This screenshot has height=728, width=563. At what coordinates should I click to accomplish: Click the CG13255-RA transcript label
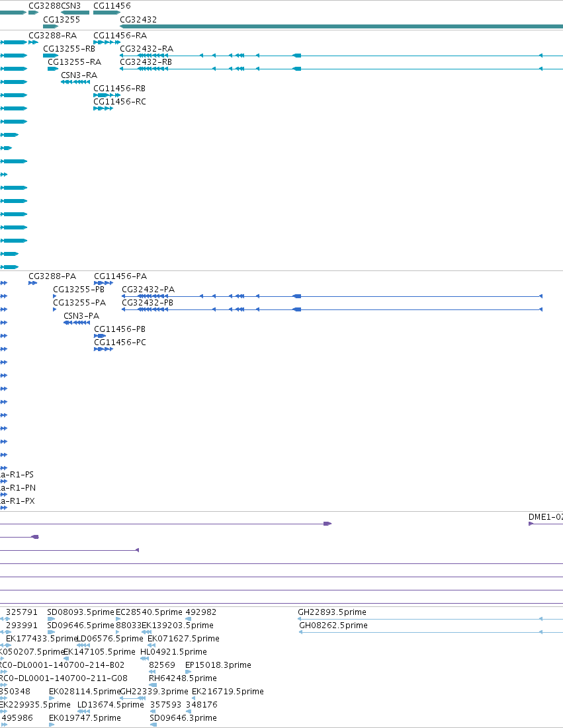74,62
